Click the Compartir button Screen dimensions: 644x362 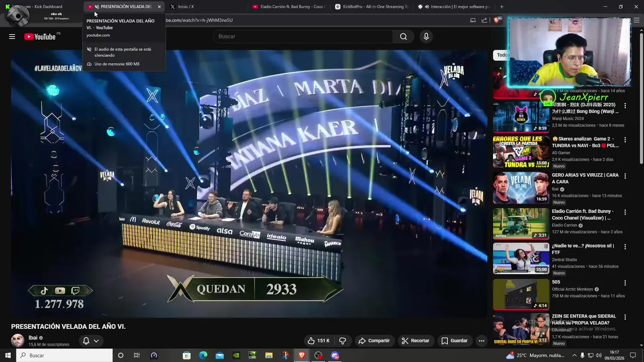(374, 340)
